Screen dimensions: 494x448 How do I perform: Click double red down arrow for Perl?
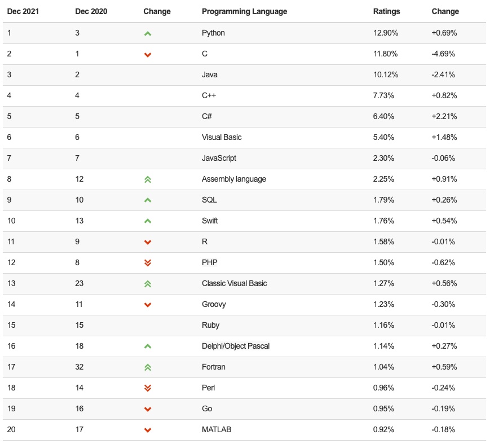point(147,388)
